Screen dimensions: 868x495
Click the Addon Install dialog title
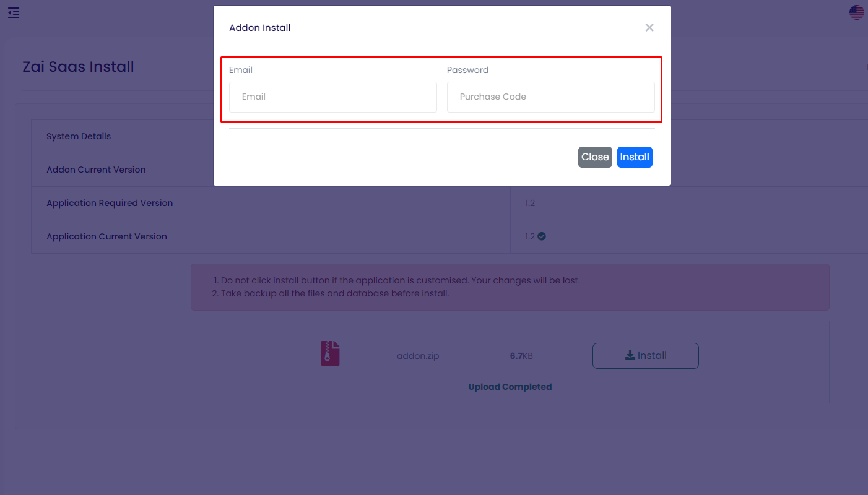pos(260,28)
